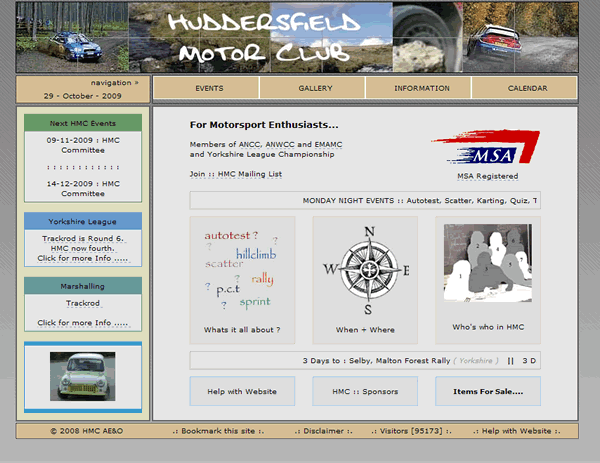The image size is (600, 463).
Task: Click the Disclaimer footer link
Action: point(323,431)
